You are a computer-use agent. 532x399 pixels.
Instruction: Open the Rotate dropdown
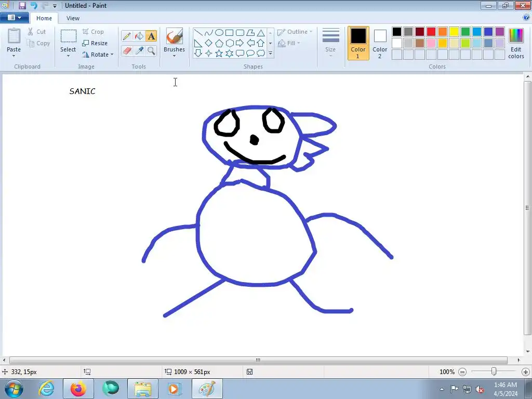coord(98,54)
